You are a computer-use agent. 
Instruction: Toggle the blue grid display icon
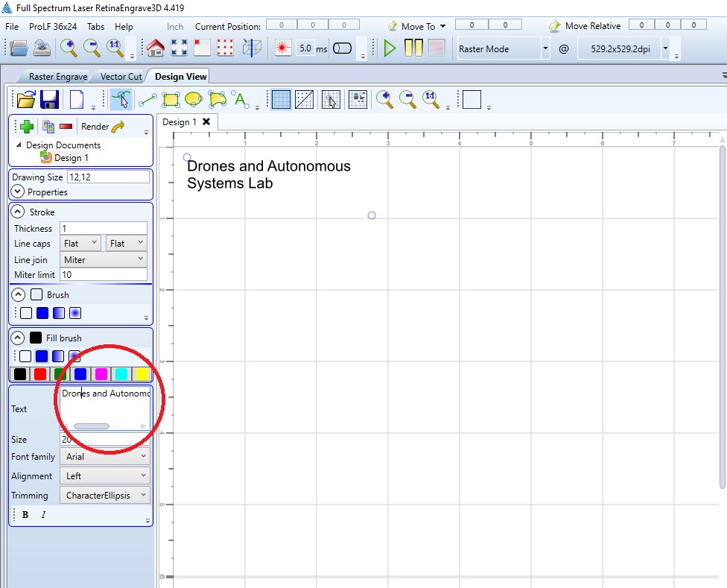pyautogui.click(x=281, y=100)
